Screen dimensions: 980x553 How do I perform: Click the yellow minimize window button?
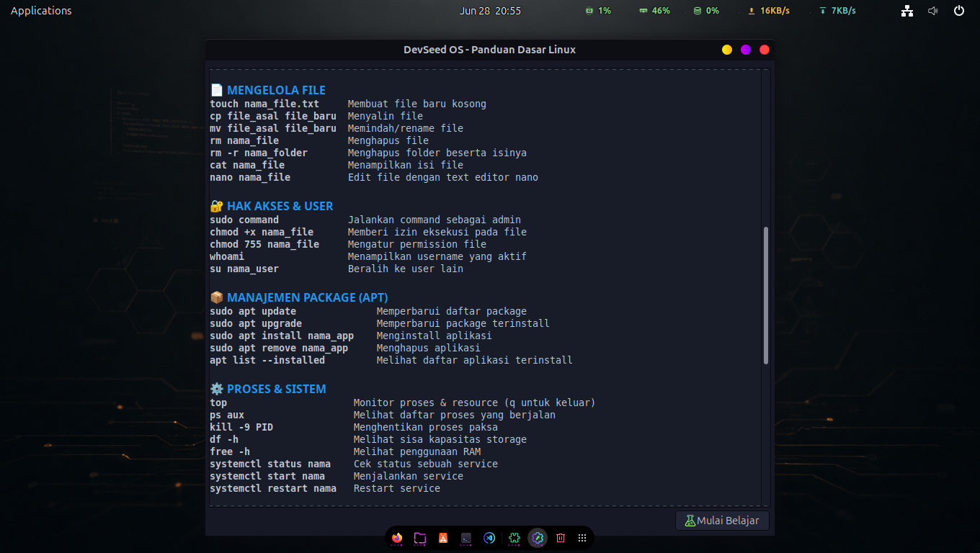[727, 50]
